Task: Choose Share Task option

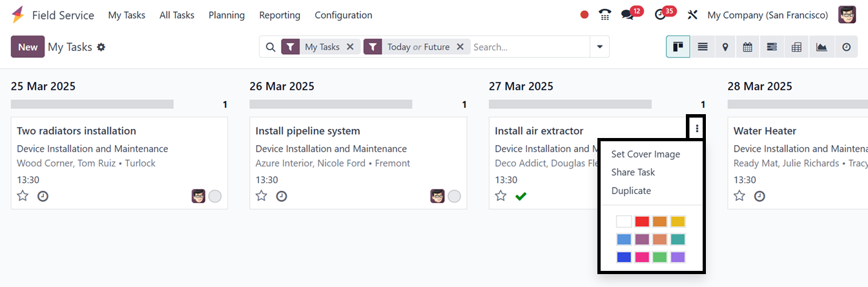Action: (x=633, y=172)
